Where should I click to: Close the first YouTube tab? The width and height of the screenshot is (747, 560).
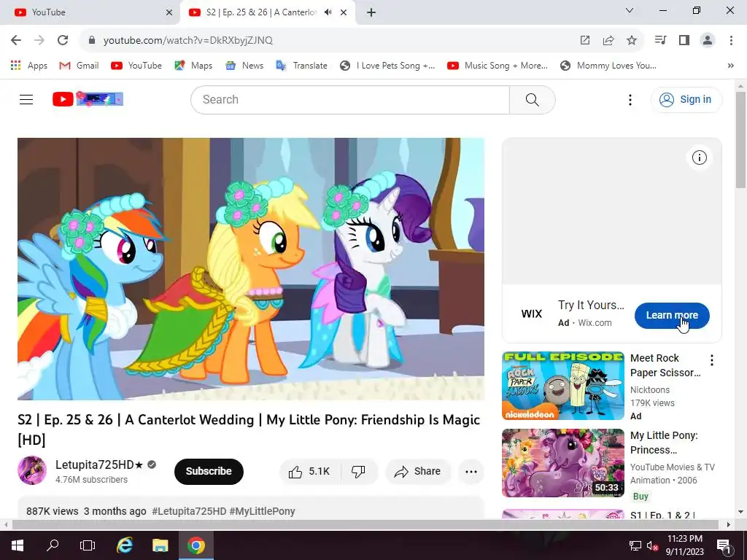pyautogui.click(x=169, y=12)
